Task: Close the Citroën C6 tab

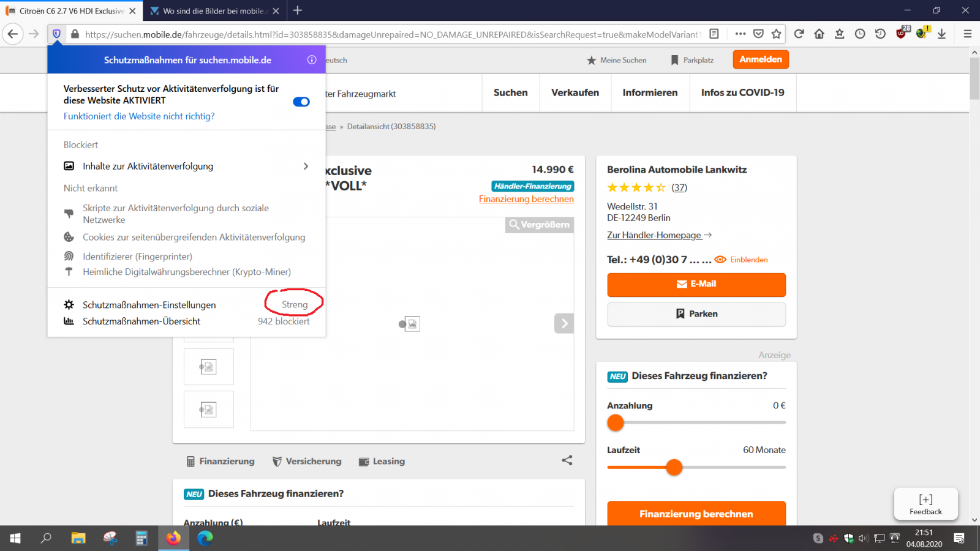Action: [132, 11]
